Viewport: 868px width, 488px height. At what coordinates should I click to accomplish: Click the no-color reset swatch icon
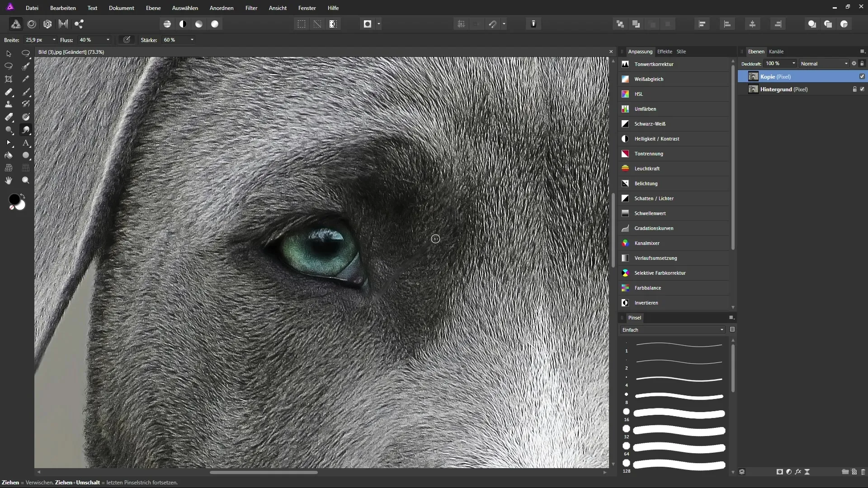pyautogui.click(x=12, y=207)
